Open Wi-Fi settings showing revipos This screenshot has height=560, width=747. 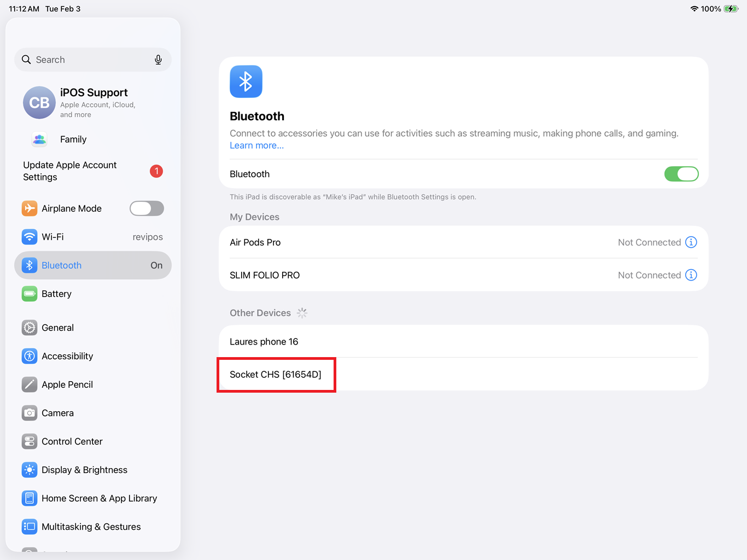pos(93,237)
